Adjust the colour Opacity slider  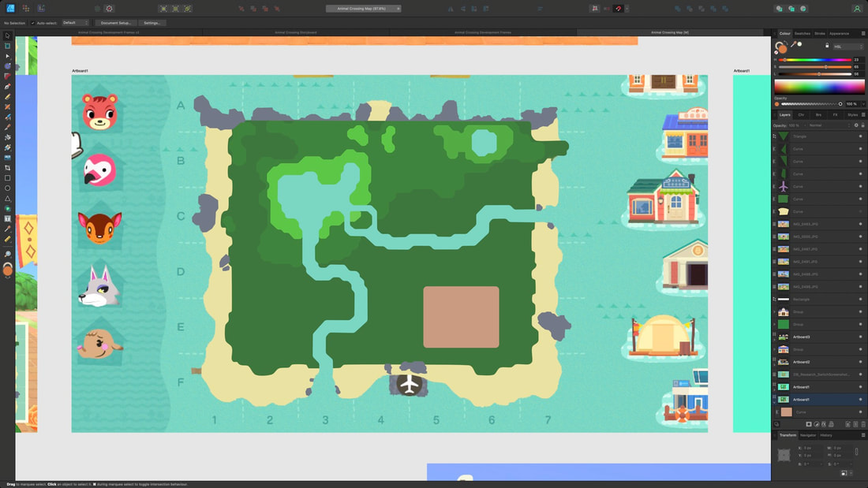click(811, 104)
